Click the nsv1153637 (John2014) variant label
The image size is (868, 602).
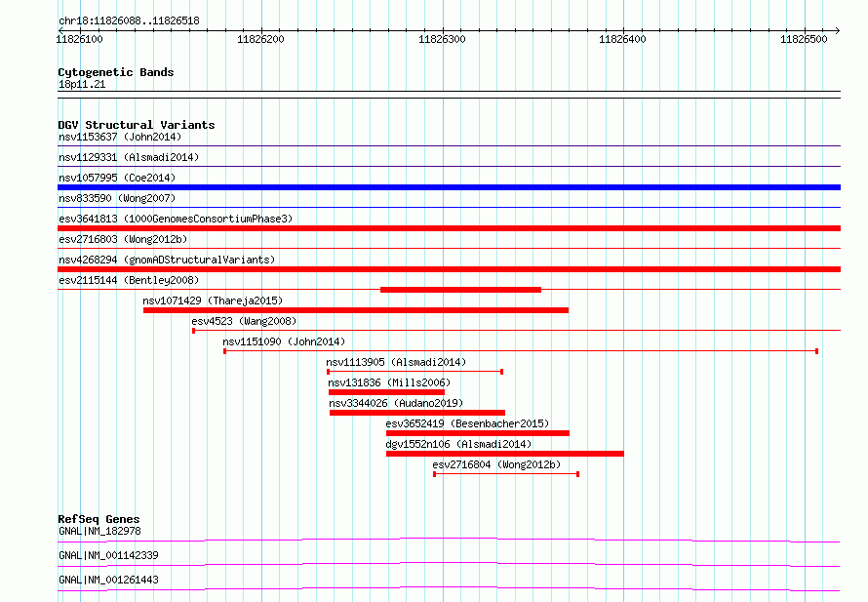(120, 137)
